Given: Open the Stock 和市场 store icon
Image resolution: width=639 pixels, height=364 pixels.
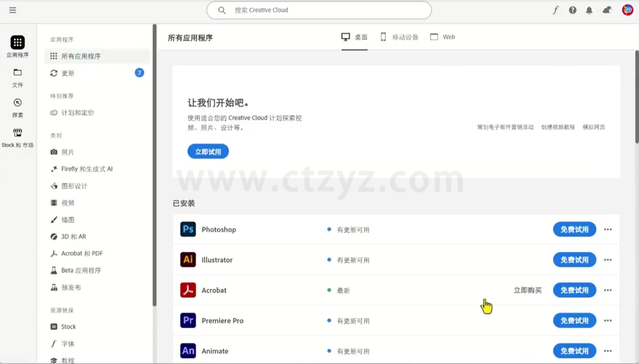Looking at the screenshot, I should (18, 133).
